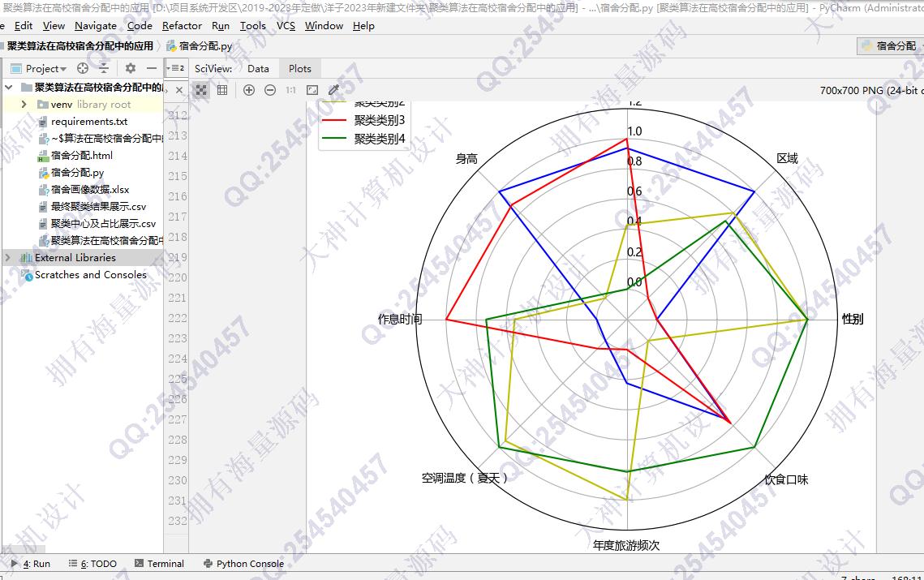This screenshot has width=924, height=580.
Task: Open the Terminal tool window
Action: [160, 564]
